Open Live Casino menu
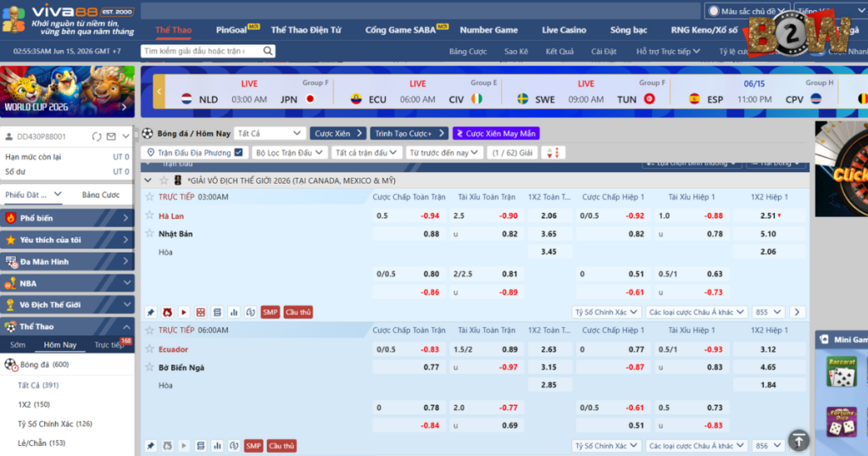This screenshot has width=868, height=456. tap(564, 30)
